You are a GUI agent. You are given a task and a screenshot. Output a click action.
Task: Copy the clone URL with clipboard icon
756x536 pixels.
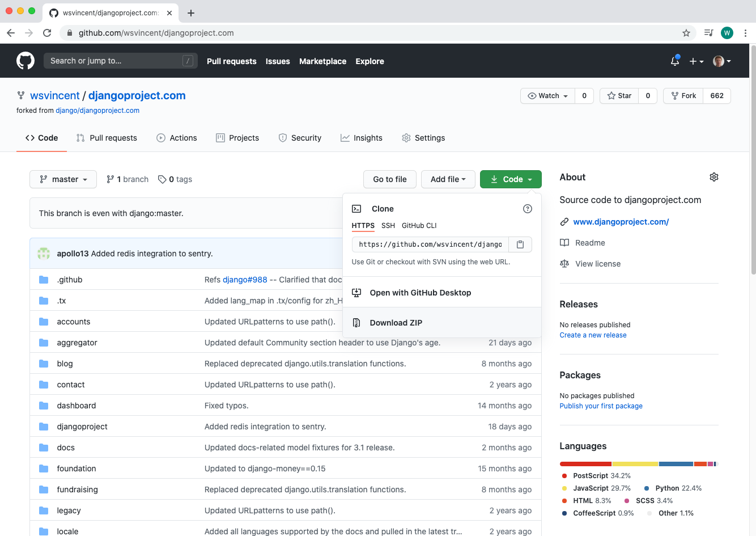click(x=520, y=244)
